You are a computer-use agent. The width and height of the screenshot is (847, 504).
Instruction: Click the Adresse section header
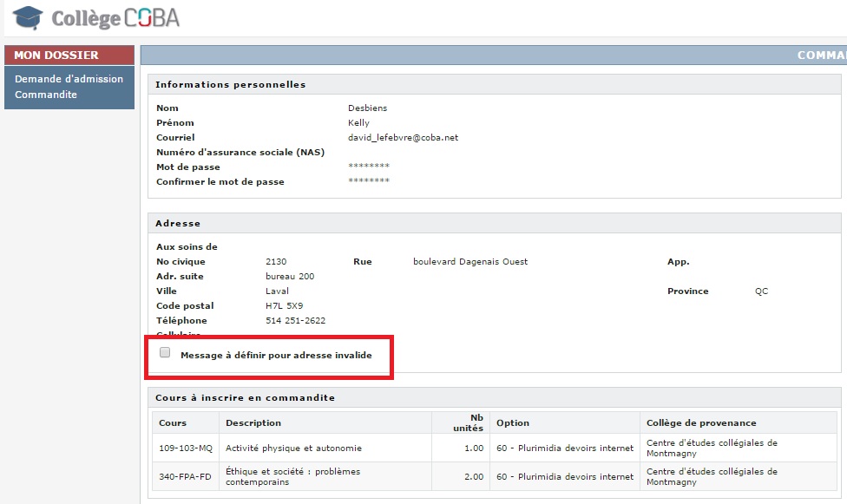pyautogui.click(x=178, y=223)
